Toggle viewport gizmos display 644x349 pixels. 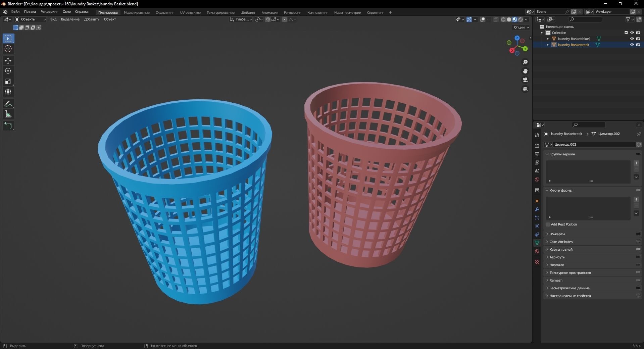click(x=469, y=19)
